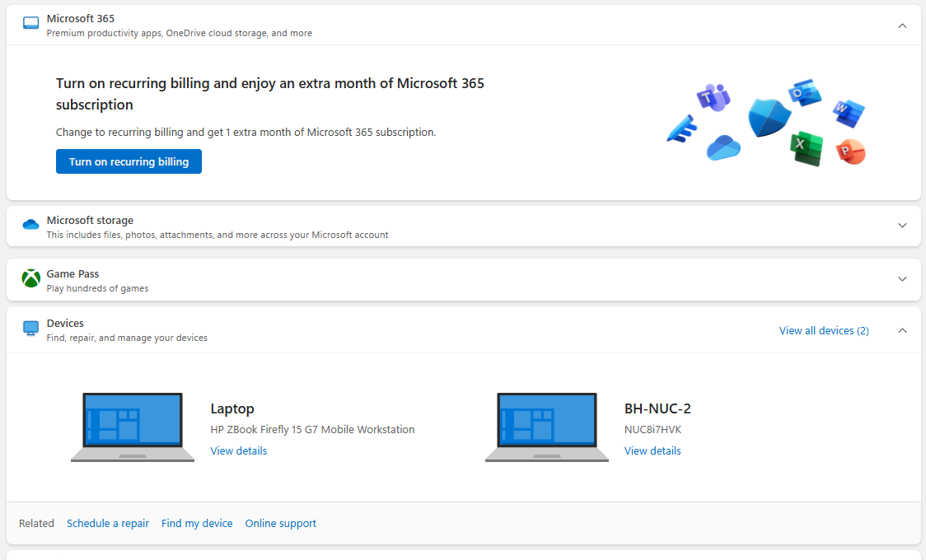The image size is (926, 560).
Task: Click the PowerPoint app icon
Action: (850, 152)
